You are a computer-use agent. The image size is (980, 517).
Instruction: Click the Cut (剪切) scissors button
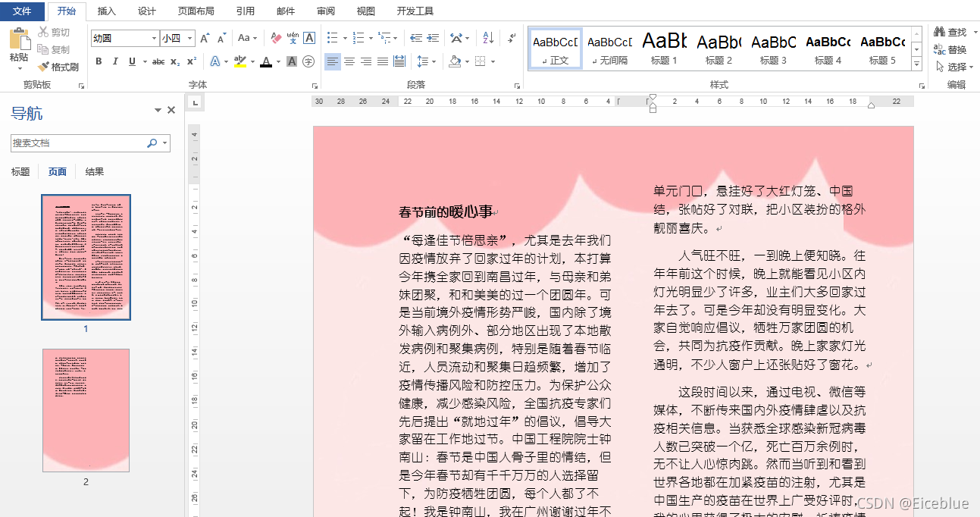pyautogui.click(x=54, y=32)
